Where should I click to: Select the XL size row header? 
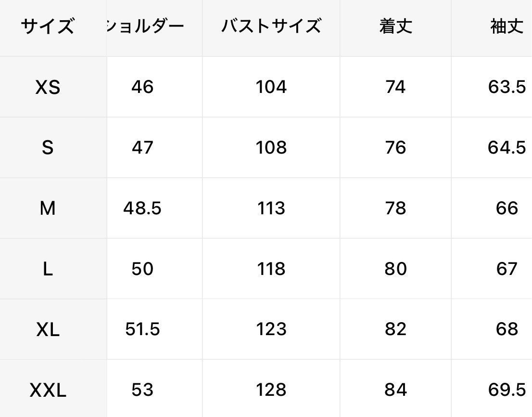[x=48, y=329]
